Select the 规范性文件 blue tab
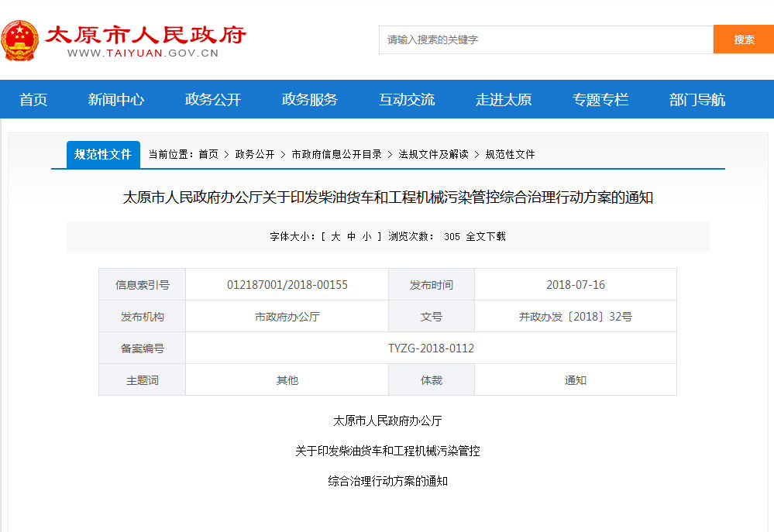The width and height of the screenshot is (774, 532). [x=103, y=154]
